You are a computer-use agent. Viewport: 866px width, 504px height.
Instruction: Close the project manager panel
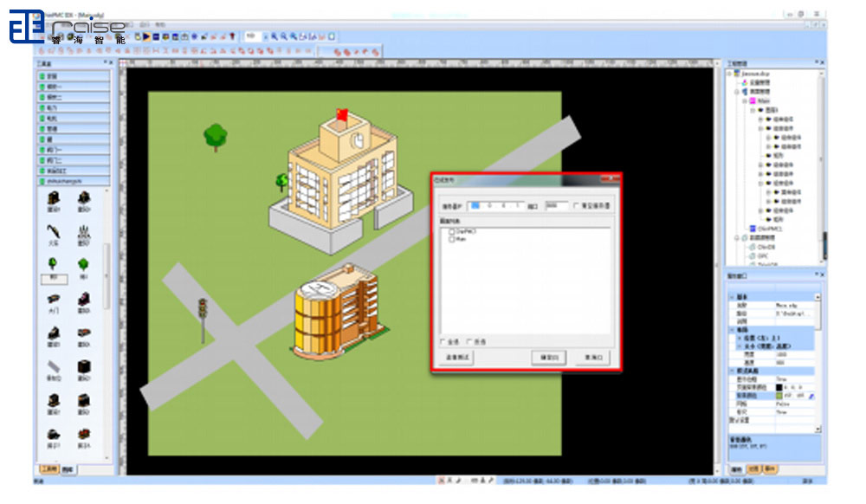click(823, 63)
